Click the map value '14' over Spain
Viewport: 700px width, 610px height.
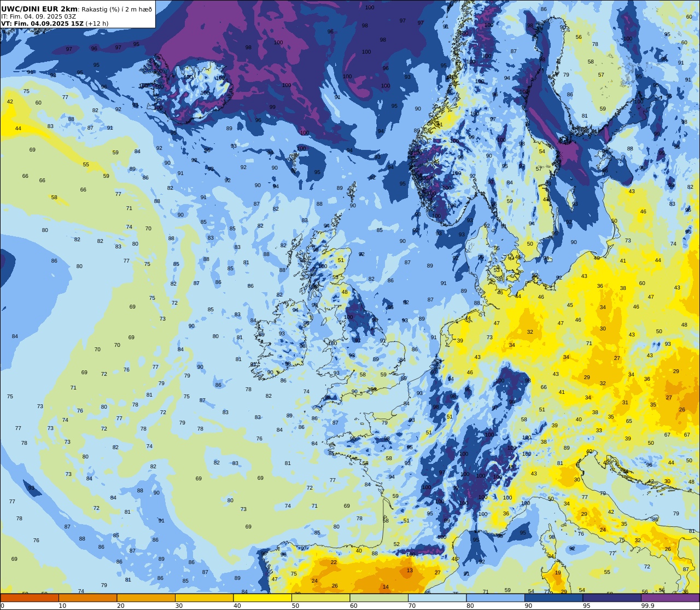(x=386, y=587)
